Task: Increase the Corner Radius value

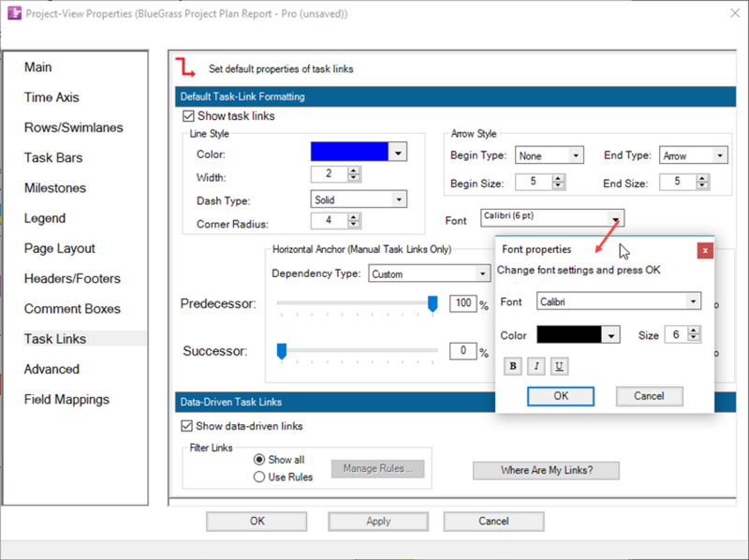Action: tap(354, 217)
